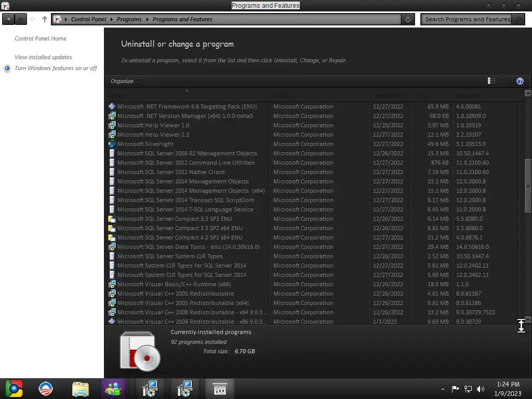Select Control Panel in the address breadcrumb
This screenshot has height=399, width=532.
click(88, 19)
